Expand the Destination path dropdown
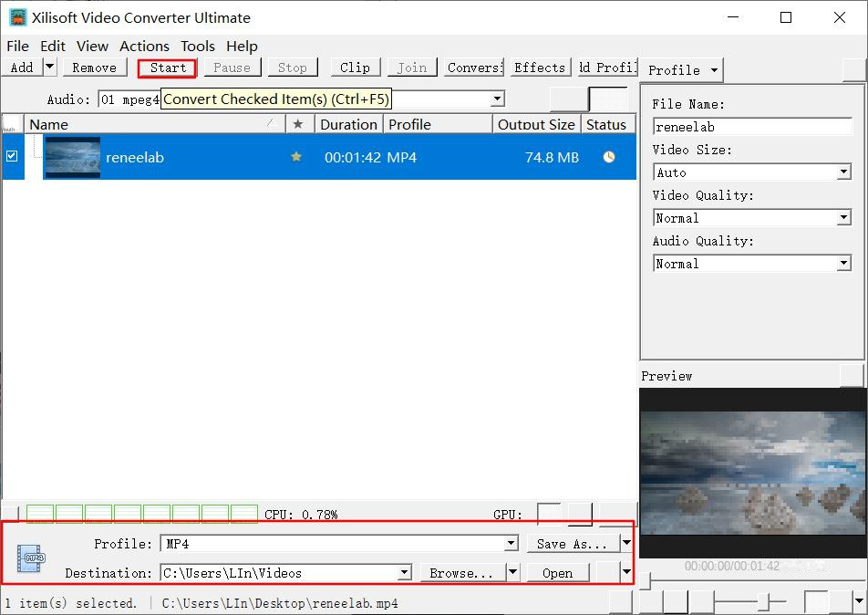The height and width of the screenshot is (615, 868). pos(404,573)
